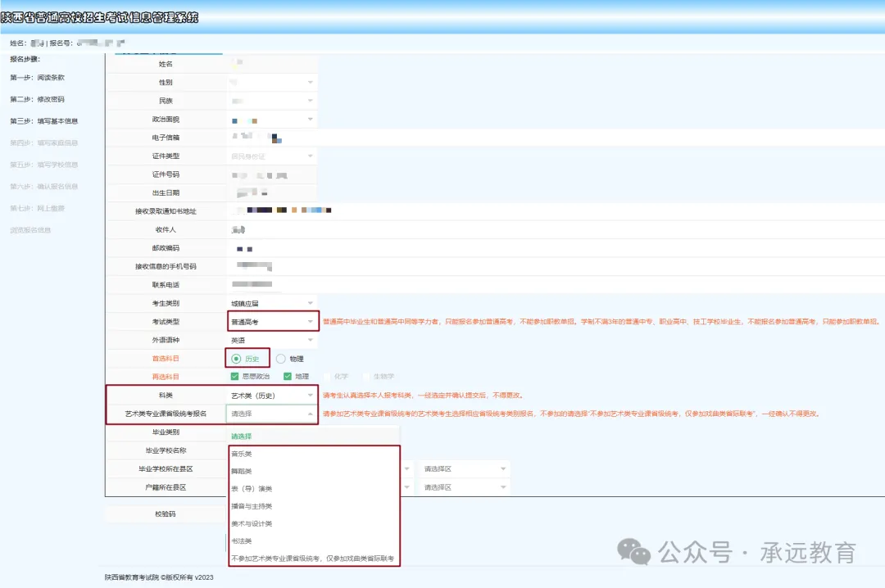The image size is (885, 588).
Task: Collapse the 艺术类专业课省级统考报名 dropdown
Action: click(x=271, y=414)
